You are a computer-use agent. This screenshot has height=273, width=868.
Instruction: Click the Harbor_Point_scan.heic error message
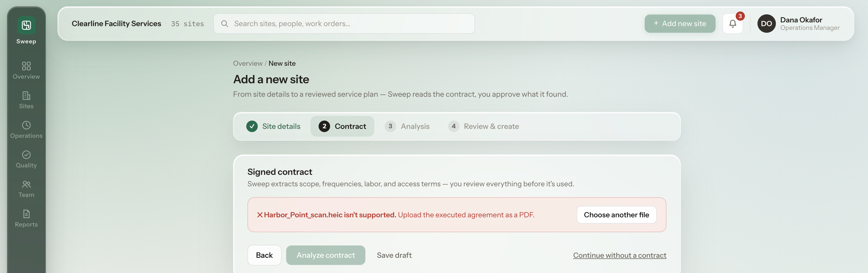399,215
